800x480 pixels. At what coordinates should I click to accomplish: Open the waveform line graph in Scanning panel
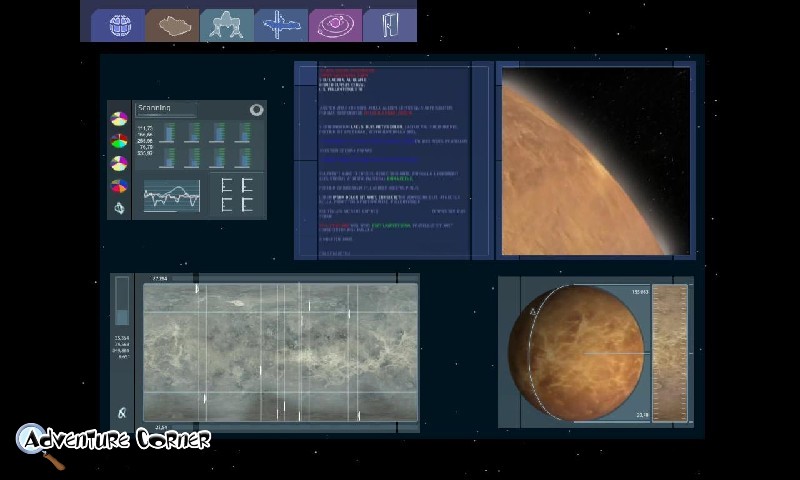click(172, 196)
